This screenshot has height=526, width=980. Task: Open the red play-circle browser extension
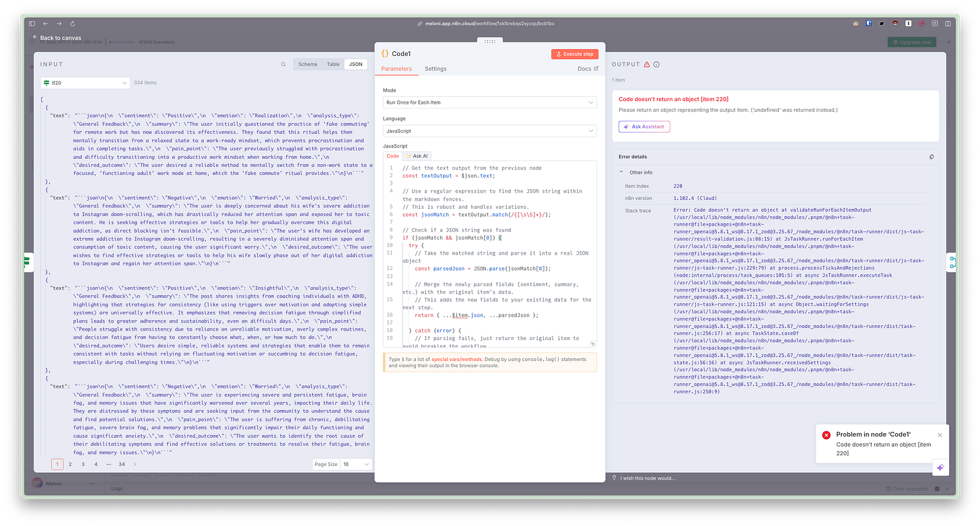[x=922, y=24]
